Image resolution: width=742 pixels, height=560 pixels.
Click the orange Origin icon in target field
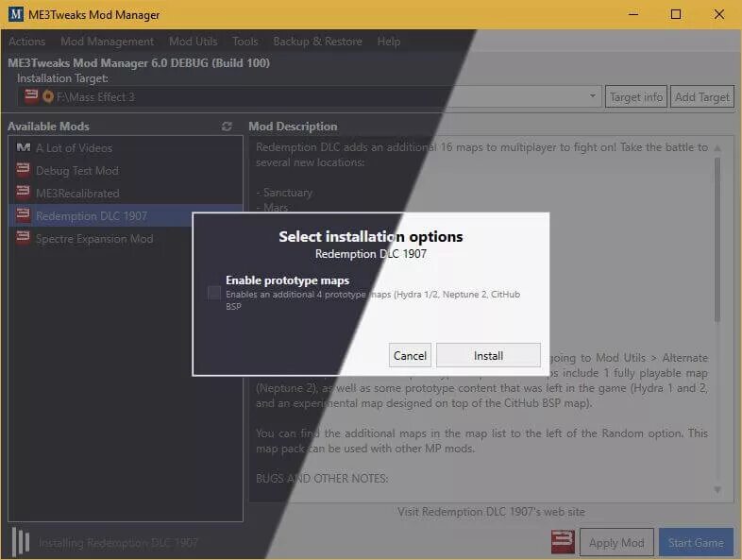(x=48, y=97)
